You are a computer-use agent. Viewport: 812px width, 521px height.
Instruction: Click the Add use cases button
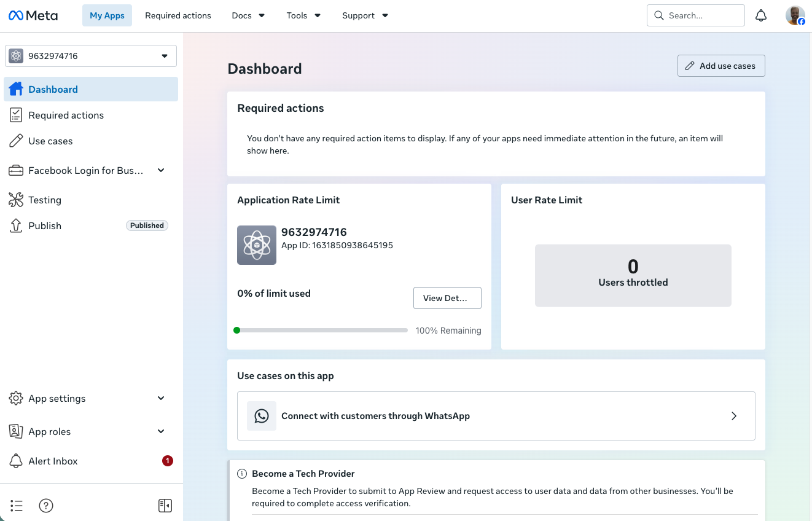721,66
